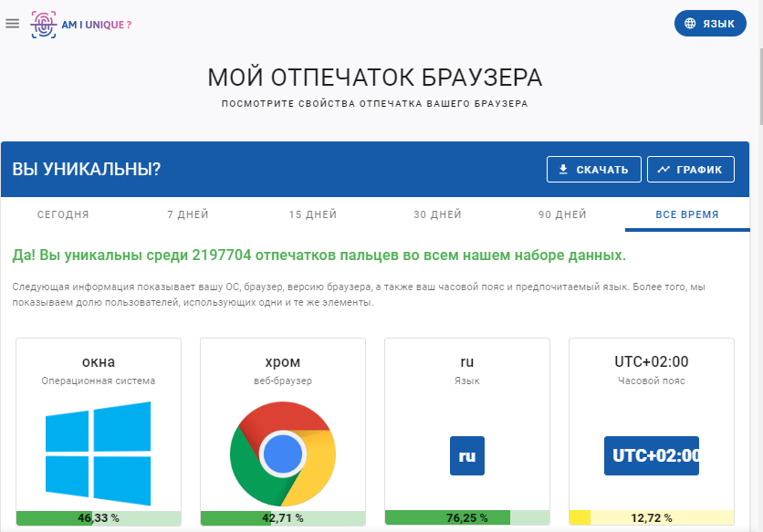Open the 30 ДНЕЙ tab

click(x=437, y=215)
